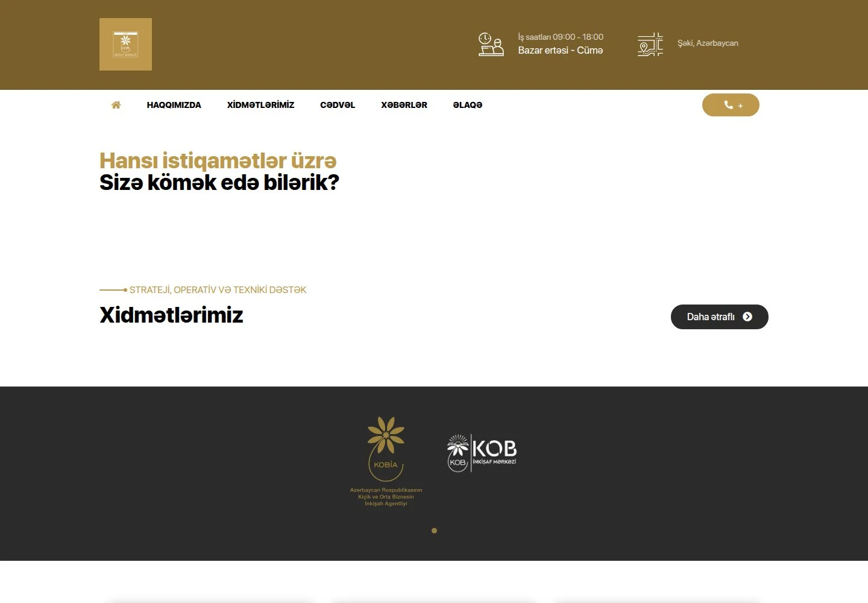This screenshot has height=603, width=868.
Task: Click the Şəki, Azərbaycan location text
Action: tap(708, 43)
